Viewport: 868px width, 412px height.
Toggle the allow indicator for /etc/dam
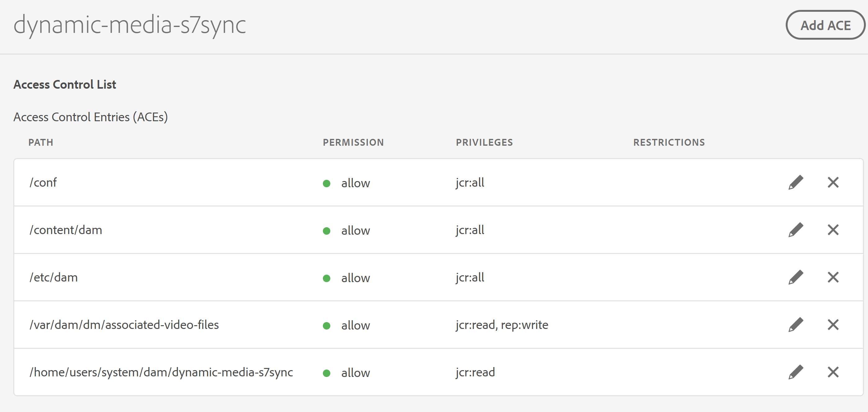pyautogui.click(x=327, y=278)
